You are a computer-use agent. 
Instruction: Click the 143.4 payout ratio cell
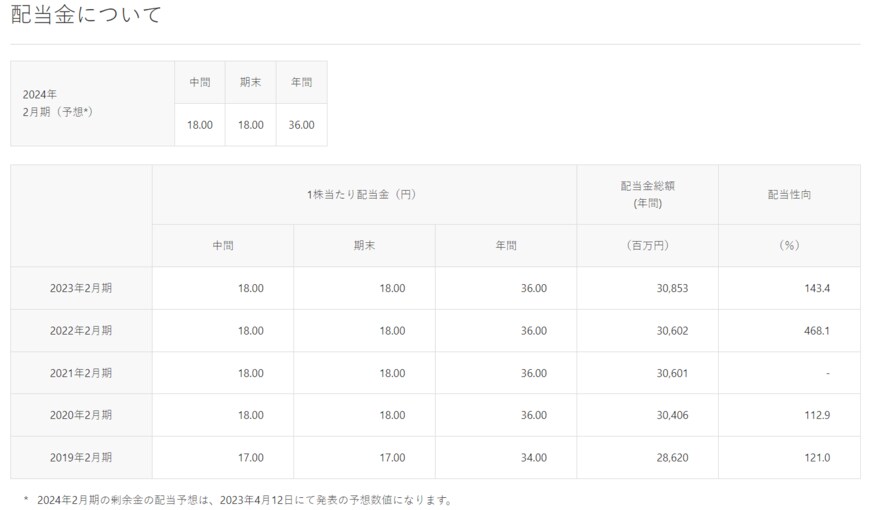[x=815, y=288]
